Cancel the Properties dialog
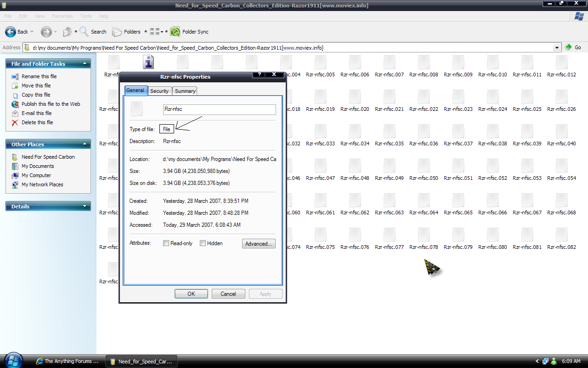 [228, 293]
